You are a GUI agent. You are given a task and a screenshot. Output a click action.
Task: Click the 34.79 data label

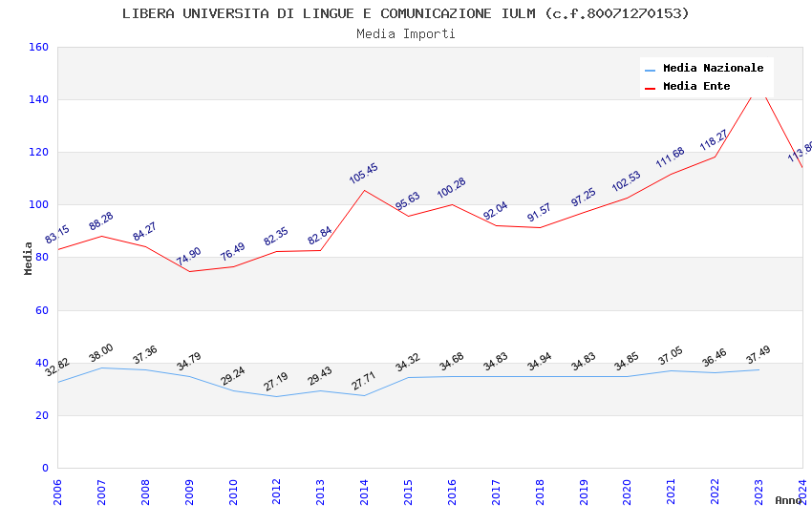point(188,362)
